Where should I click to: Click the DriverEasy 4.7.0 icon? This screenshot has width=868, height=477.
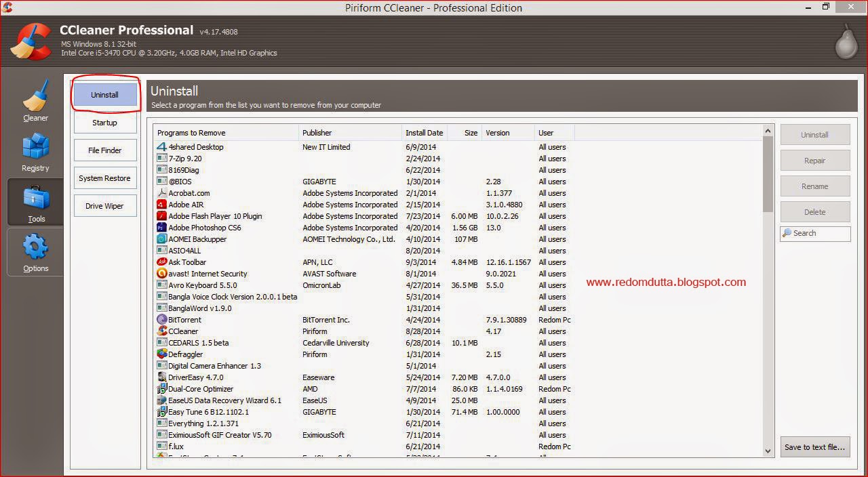coord(161,377)
